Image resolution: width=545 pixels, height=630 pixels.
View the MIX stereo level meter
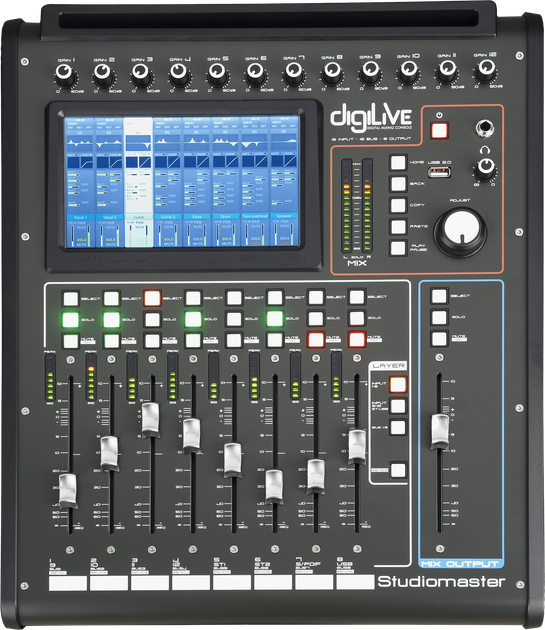[x=357, y=205]
